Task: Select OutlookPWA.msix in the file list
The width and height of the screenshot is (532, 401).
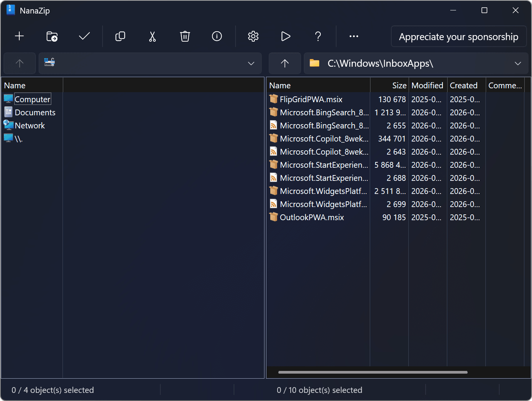Action: [312, 217]
